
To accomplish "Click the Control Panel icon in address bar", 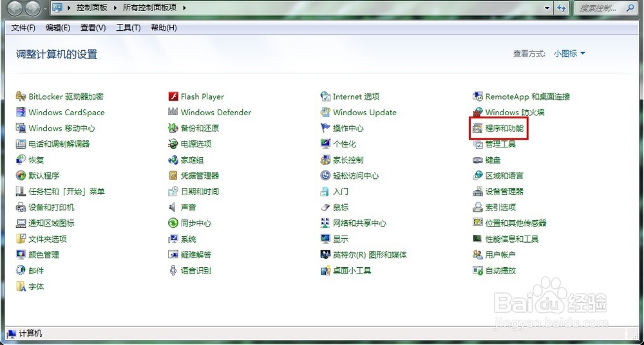I will (x=57, y=8).
